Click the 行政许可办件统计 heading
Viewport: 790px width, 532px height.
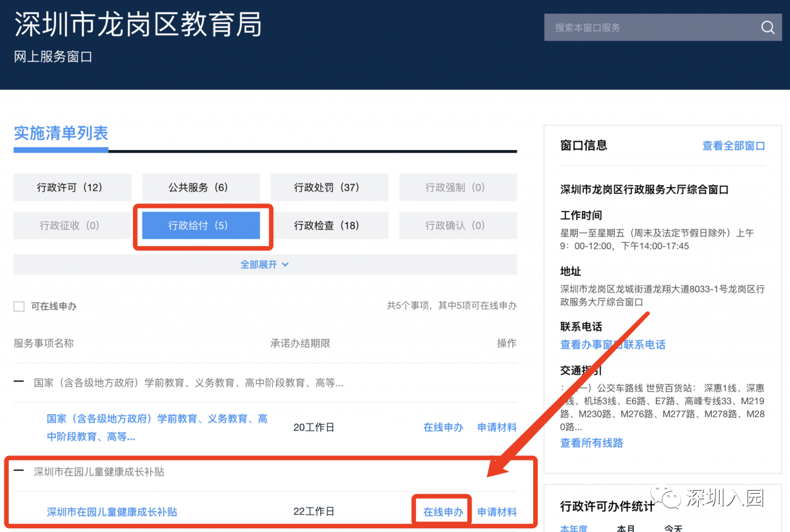point(607,506)
